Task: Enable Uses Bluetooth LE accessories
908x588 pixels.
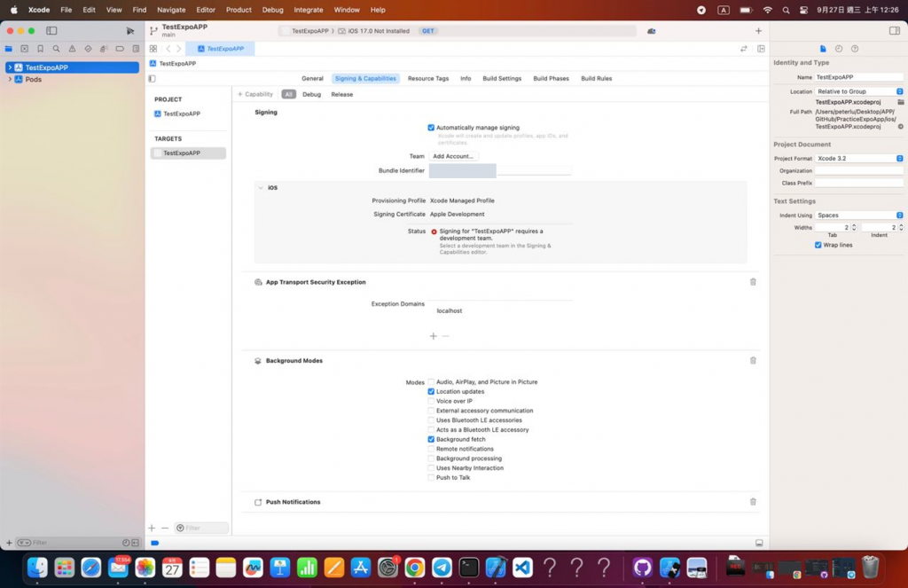Action: (x=431, y=420)
